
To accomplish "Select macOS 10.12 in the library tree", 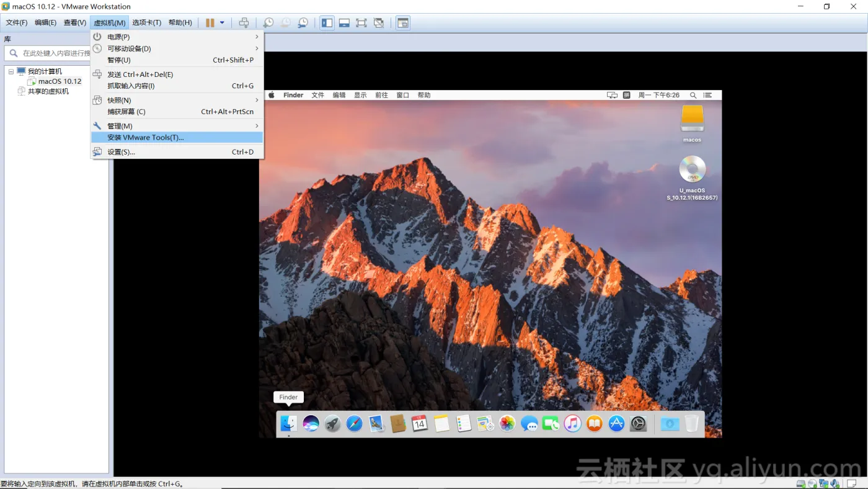I will pos(60,81).
